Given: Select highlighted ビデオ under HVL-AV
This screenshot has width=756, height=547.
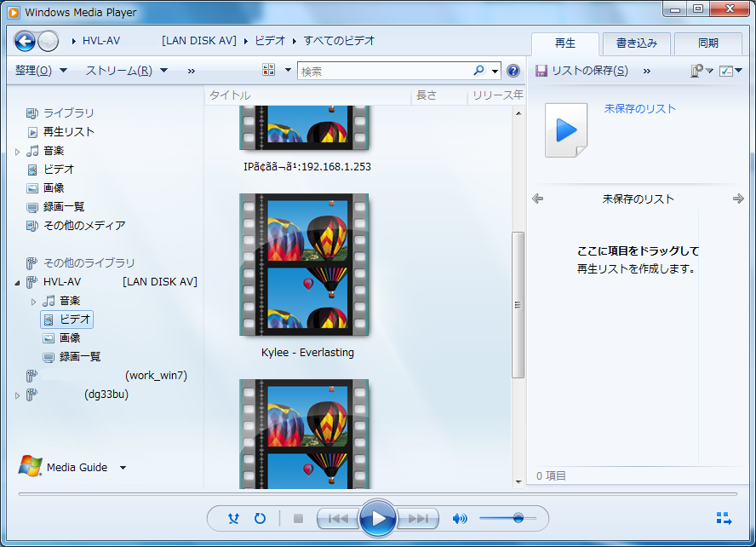Looking at the screenshot, I should coord(67,320).
